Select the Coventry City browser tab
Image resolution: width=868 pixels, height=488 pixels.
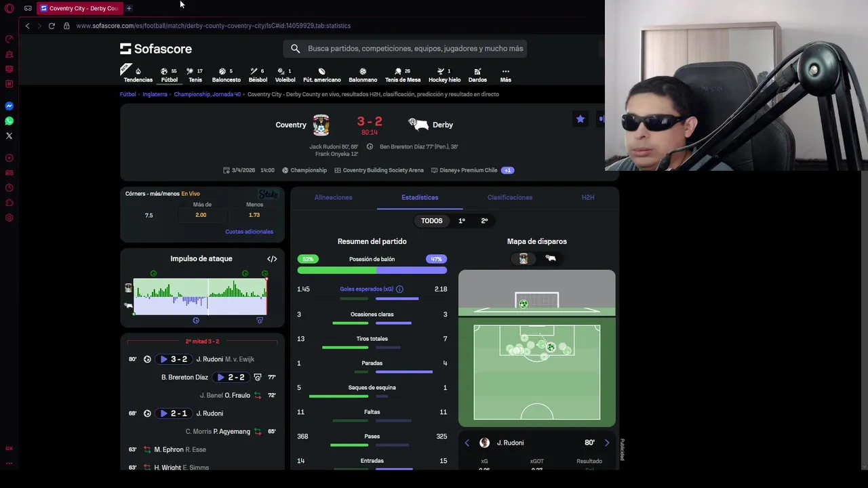click(x=79, y=8)
